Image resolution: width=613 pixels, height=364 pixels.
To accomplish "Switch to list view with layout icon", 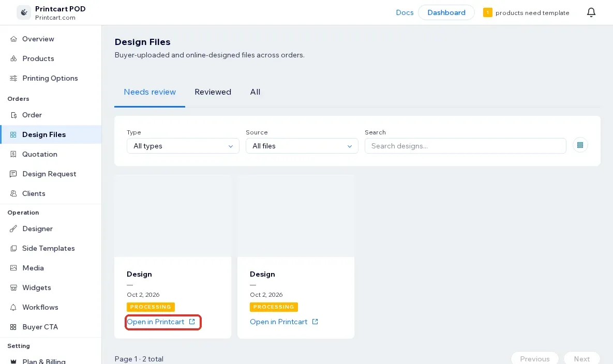I will (580, 145).
